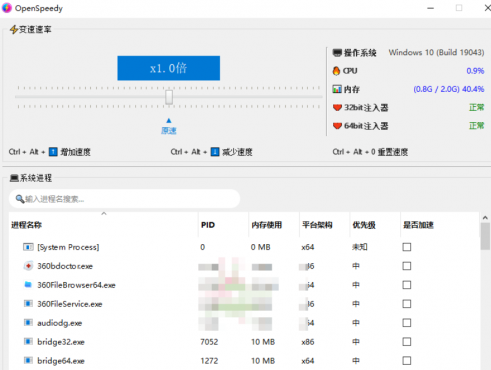Click the OpenSpeedy app logo icon
This screenshot has width=491, height=370.
(6, 8)
